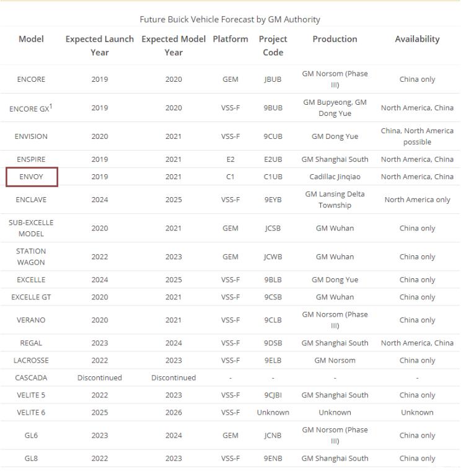Select the Model column header
461x476 pixels.
(x=31, y=39)
